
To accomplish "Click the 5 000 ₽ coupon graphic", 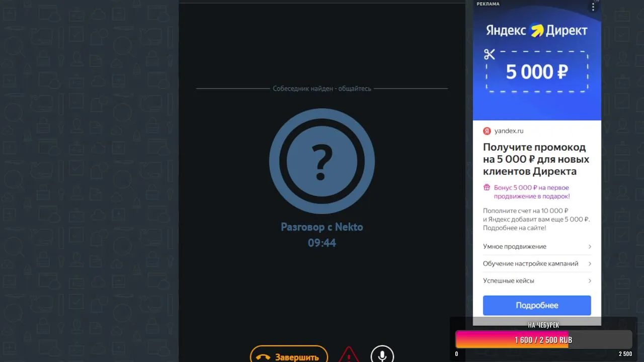I will coord(537,72).
